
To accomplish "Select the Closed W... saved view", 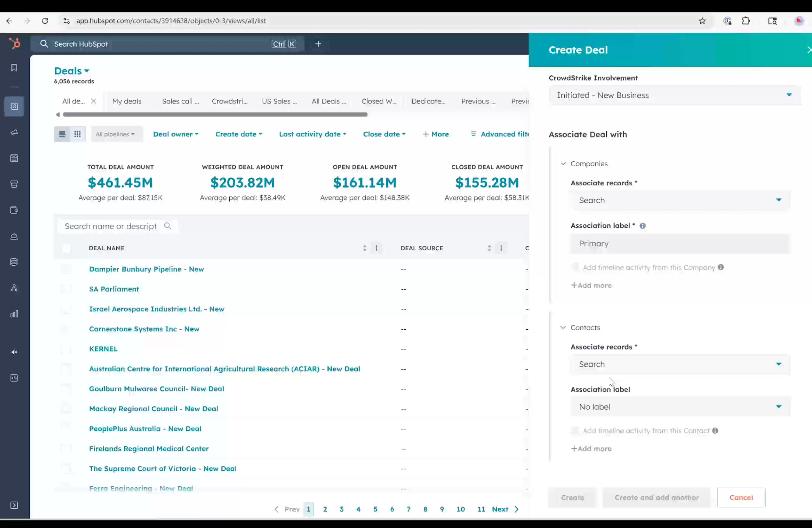I will pos(379,101).
